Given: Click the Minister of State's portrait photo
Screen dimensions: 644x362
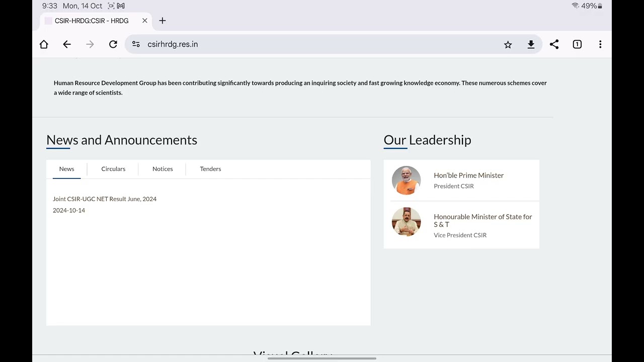Looking at the screenshot, I should [406, 222].
